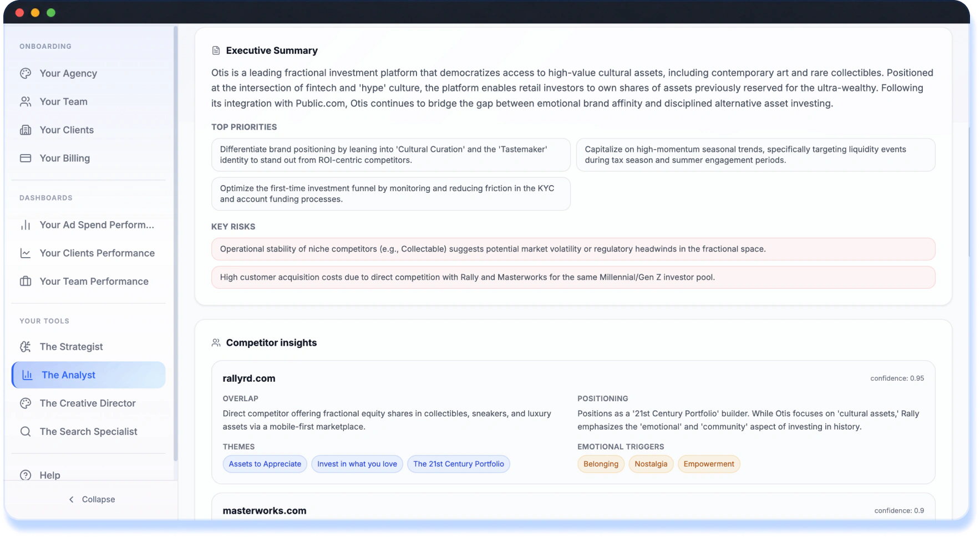
Task: Click the Empowerment emotional trigger tag
Action: click(x=709, y=464)
